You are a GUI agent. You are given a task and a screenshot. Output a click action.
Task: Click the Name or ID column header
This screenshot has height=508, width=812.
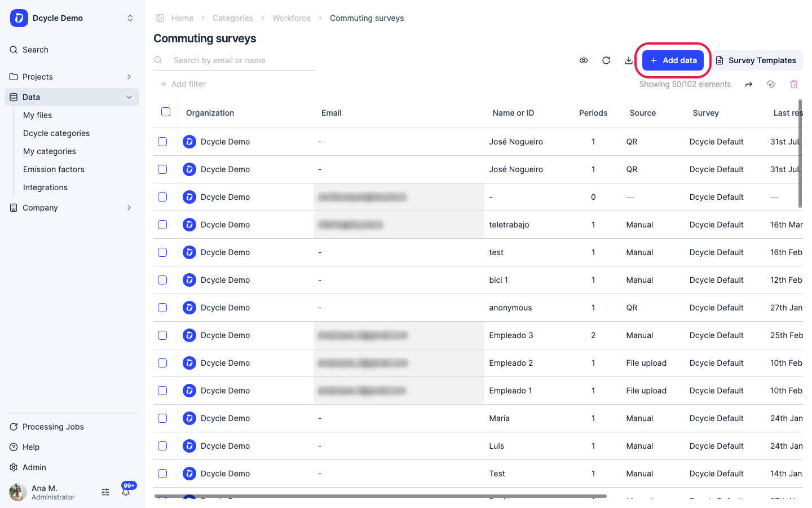click(x=513, y=113)
